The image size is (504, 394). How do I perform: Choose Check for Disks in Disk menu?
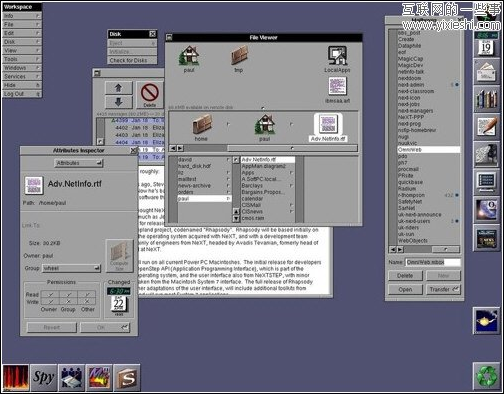tap(132, 60)
